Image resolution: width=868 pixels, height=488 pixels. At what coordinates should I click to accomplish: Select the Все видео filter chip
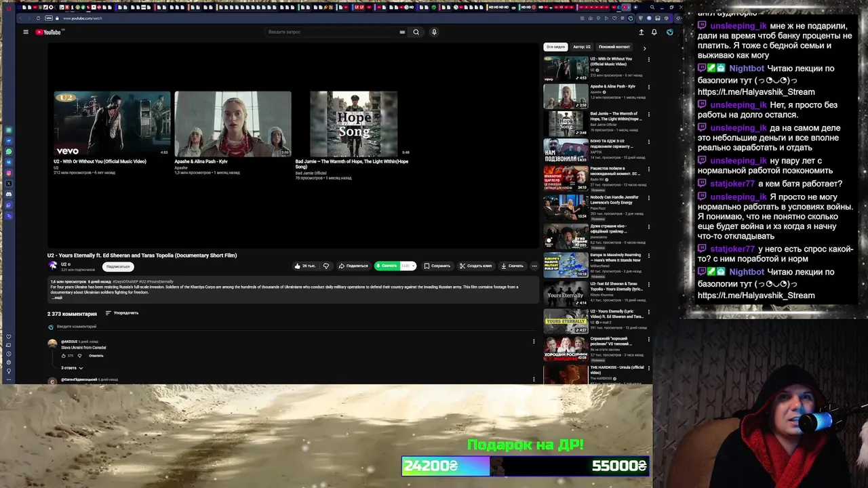coord(555,47)
